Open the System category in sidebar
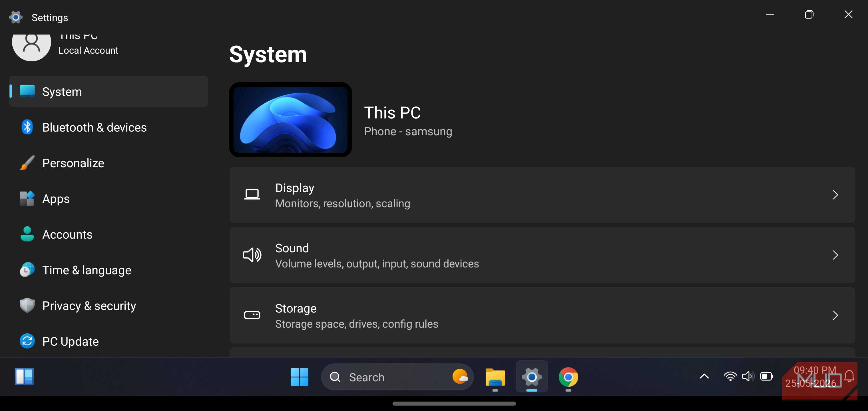The image size is (868, 411). 108,91
